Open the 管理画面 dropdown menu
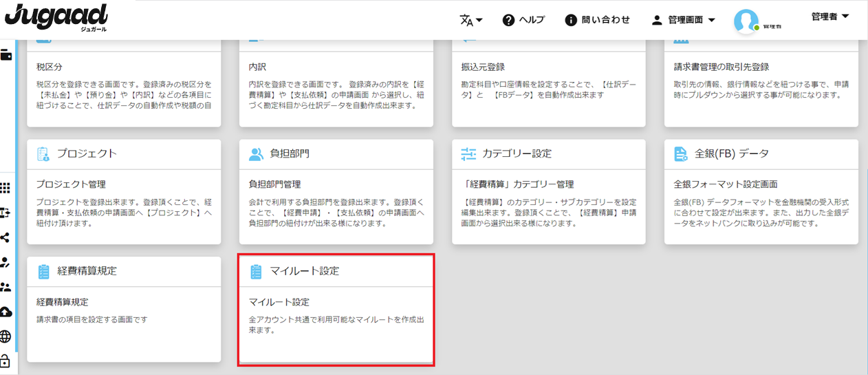Screen dimensions: 868x375 (683, 20)
